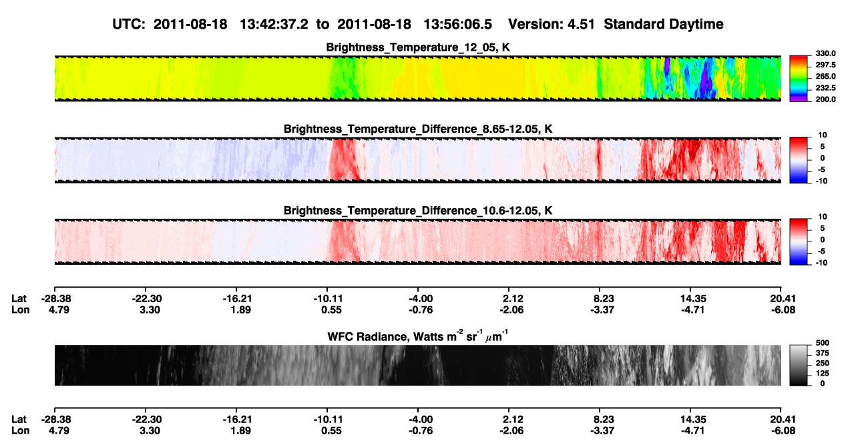
Task: Click latitude '20.41' on the bottom axis
Action: click(782, 419)
